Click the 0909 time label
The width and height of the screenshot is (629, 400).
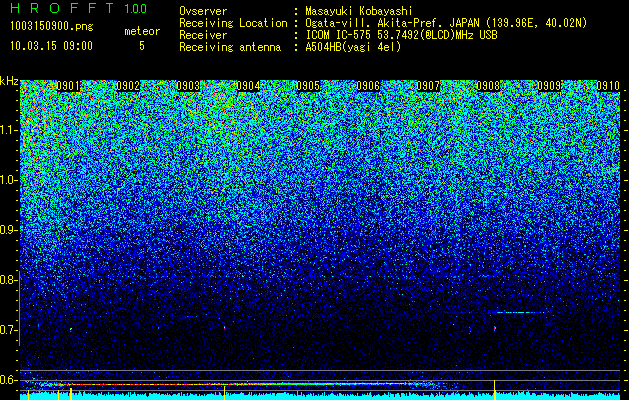click(548, 86)
